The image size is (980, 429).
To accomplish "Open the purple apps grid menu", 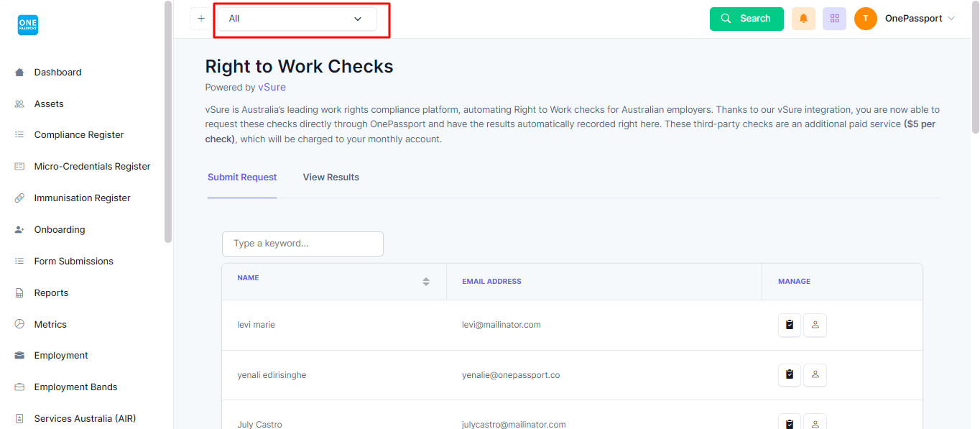I will (834, 19).
